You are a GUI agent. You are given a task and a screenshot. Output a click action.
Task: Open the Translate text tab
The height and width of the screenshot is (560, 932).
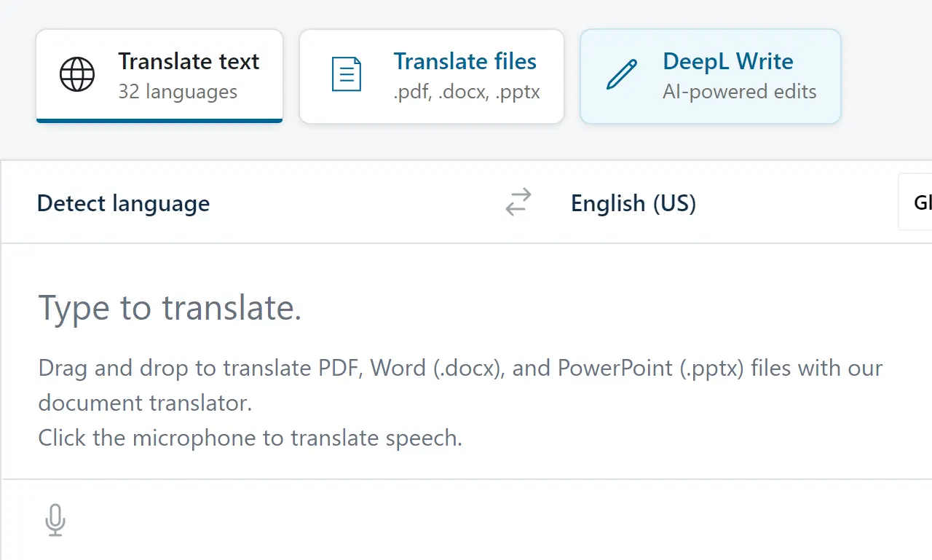coord(159,76)
